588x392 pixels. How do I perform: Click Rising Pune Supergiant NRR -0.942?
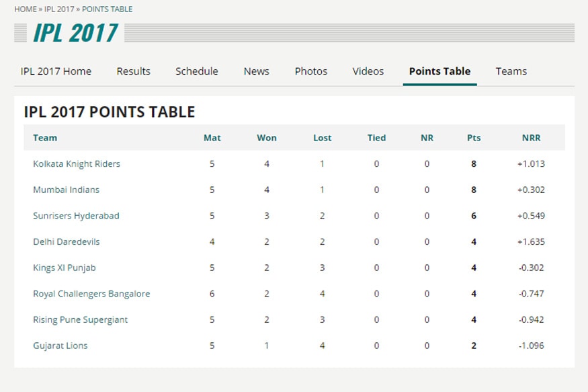click(x=532, y=319)
